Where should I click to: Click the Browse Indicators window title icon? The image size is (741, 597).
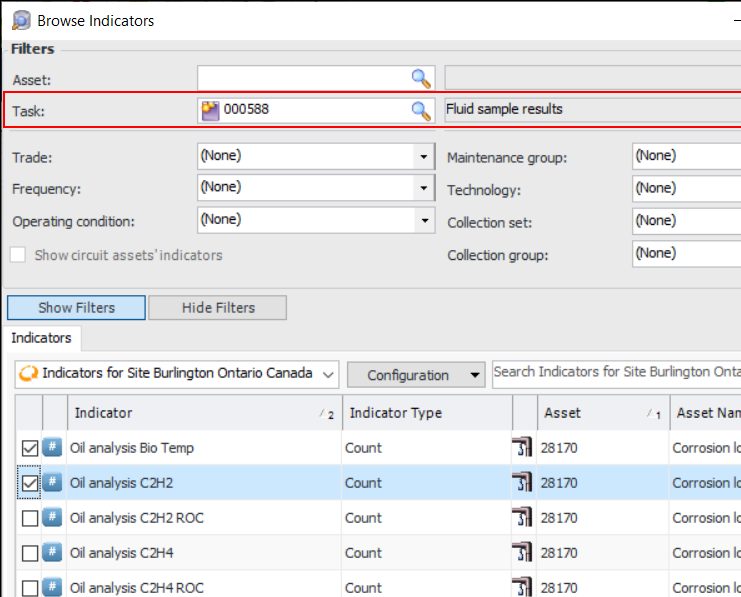click(20, 20)
